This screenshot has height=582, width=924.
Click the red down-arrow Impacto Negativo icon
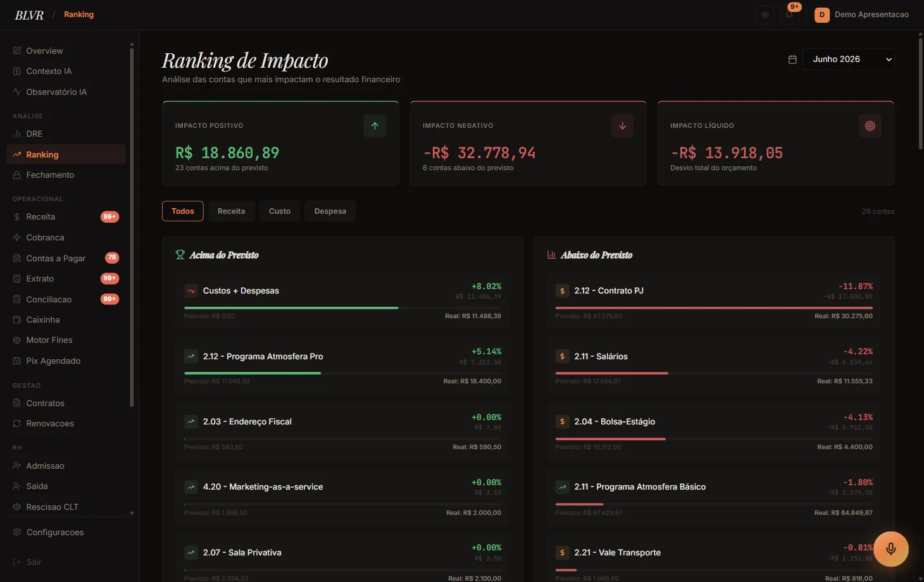coord(622,126)
